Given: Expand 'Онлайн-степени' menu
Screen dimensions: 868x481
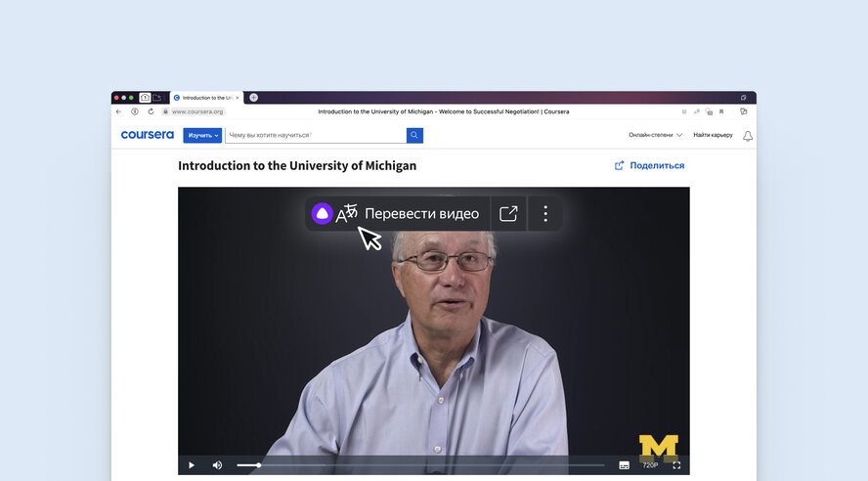Looking at the screenshot, I should click(656, 135).
